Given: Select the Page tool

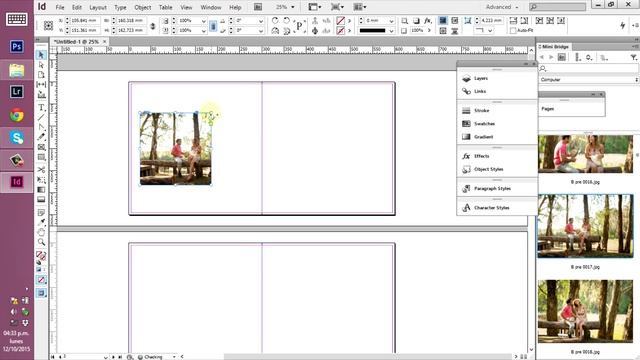Looking at the screenshot, I should 41,75.
